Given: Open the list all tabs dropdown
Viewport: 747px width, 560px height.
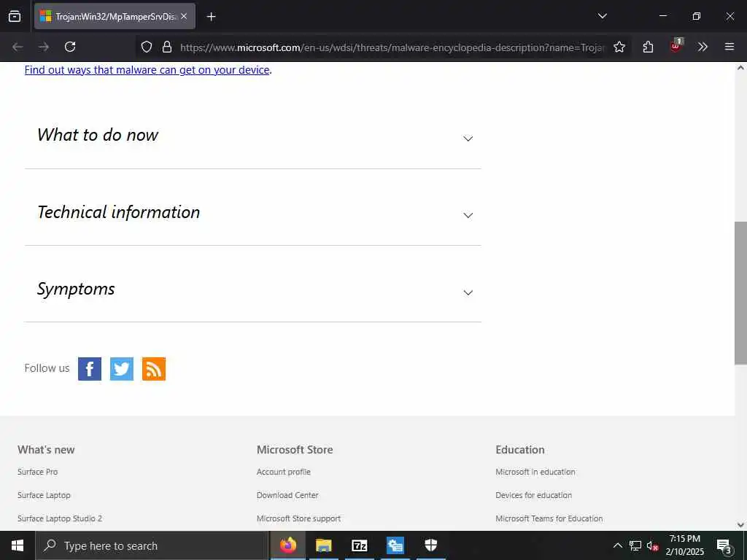Looking at the screenshot, I should click(602, 16).
